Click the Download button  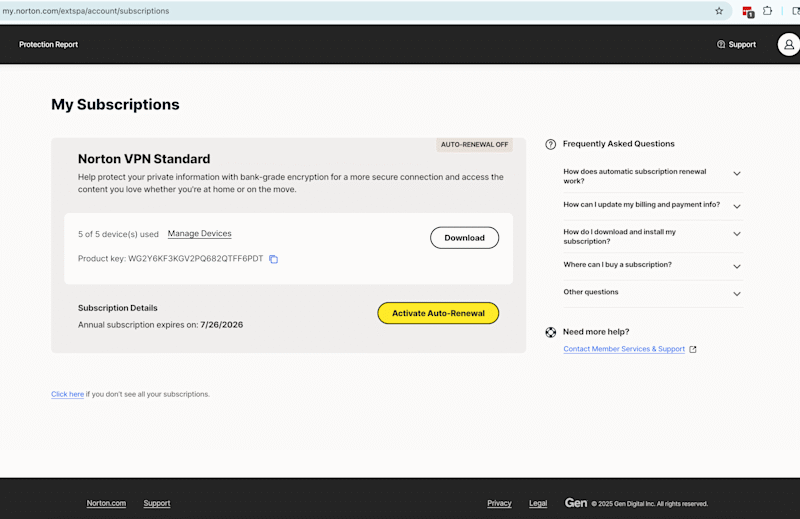[x=464, y=238]
